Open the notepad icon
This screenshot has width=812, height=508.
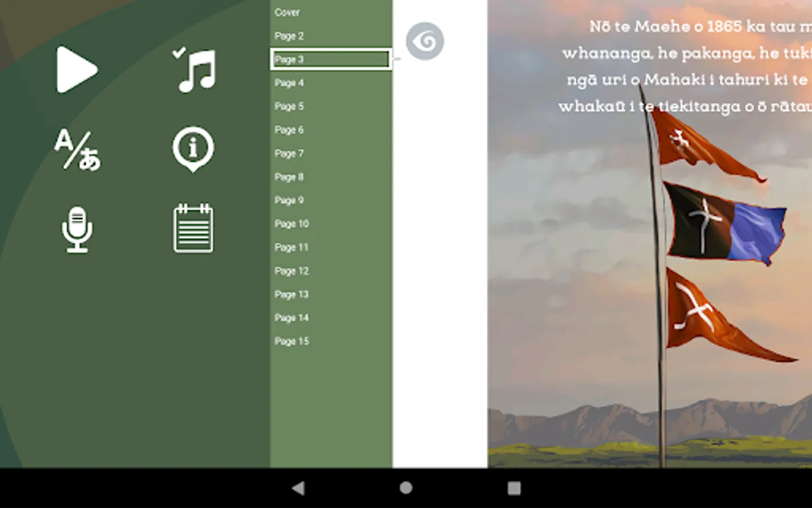(193, 227)
